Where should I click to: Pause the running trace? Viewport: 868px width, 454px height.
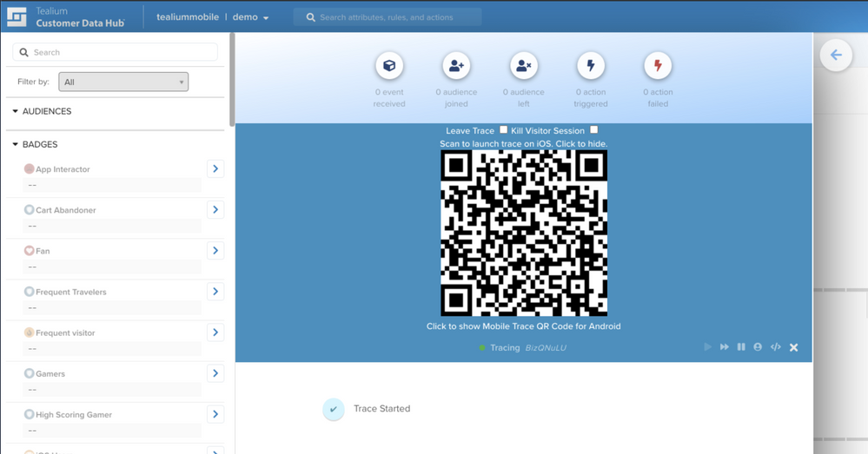pyautogui.click(x=741, y=347)
